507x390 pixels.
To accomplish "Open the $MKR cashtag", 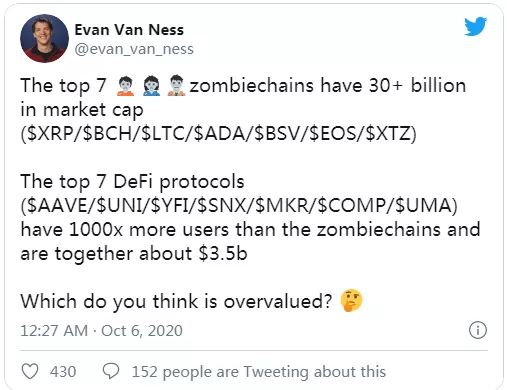I will 283,205.
